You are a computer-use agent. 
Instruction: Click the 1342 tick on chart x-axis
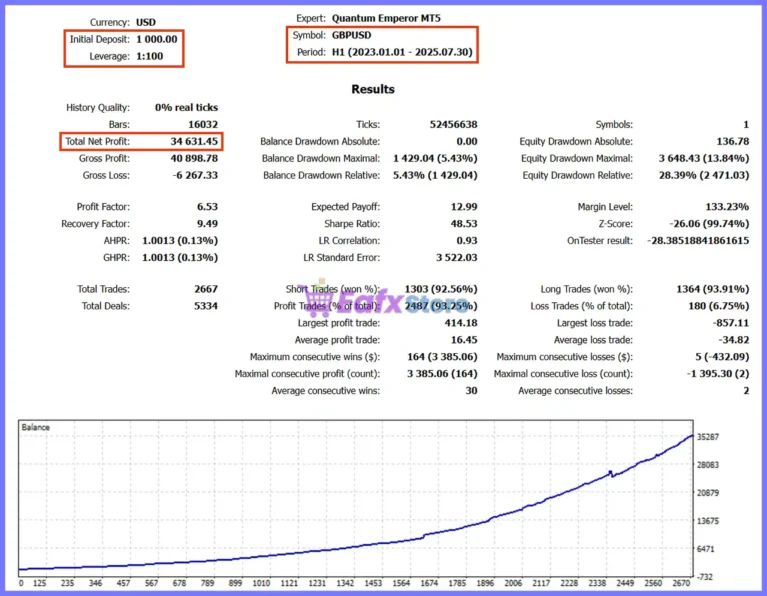click(345, 583)
